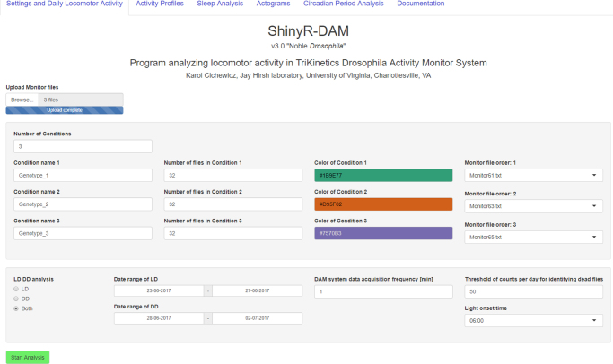
Task: Click the Browse button to upload files
Action: point(22,100)
